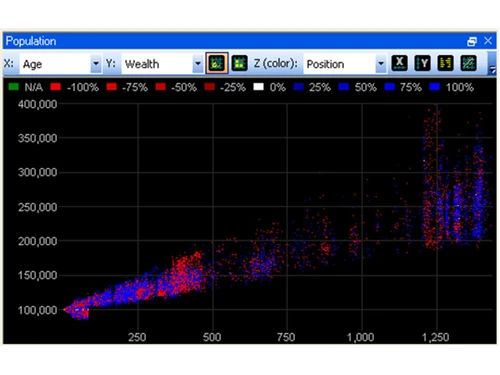The image size is (500, 375).
Task: Open the toolbar overflow arrow
Action: coord(492,70)
